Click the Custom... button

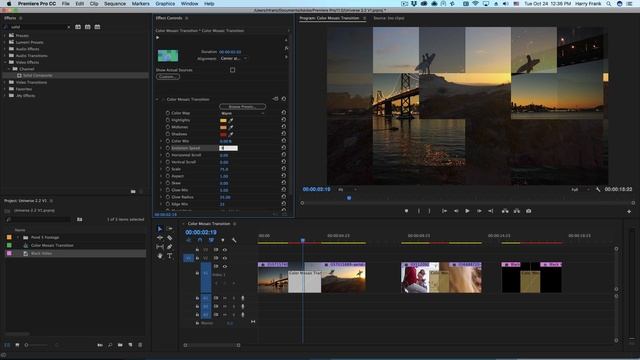(x=167, y=77)
